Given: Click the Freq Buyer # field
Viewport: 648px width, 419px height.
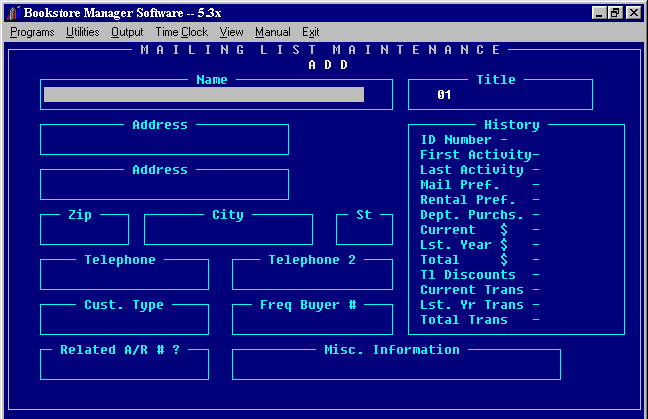Looking at the screenshot, I should click(x=312, y=320).
